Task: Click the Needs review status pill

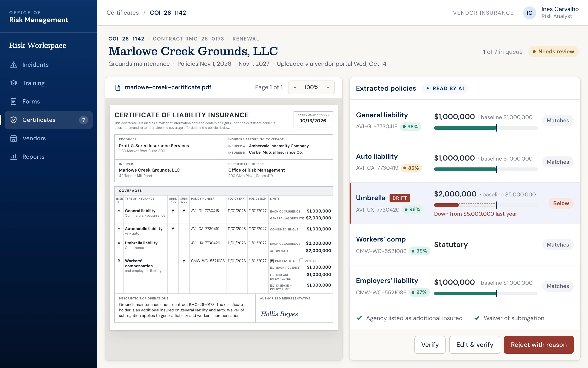Action: click(553, 52)
